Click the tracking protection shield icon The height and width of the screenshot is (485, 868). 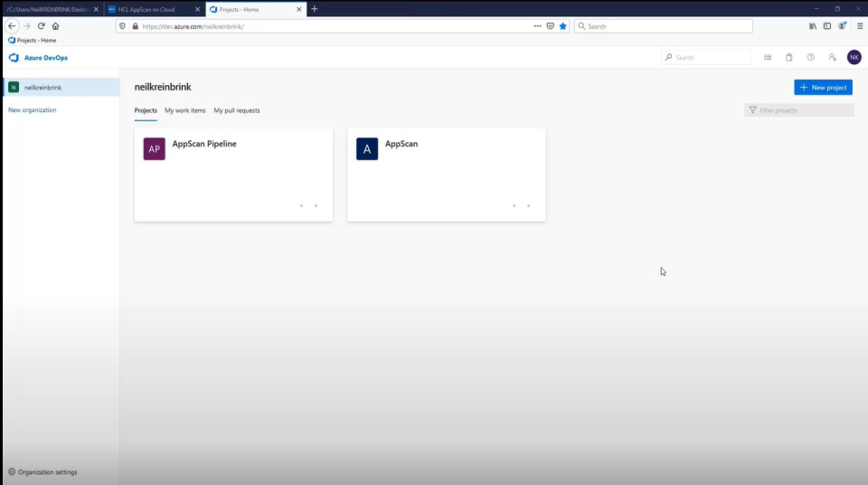(x=122, y=26)
